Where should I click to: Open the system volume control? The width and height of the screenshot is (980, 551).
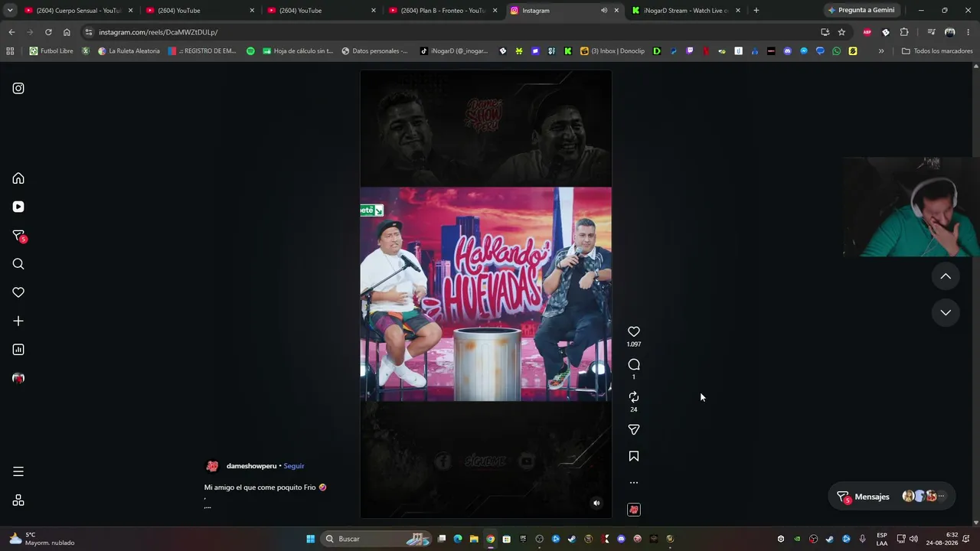913,539
